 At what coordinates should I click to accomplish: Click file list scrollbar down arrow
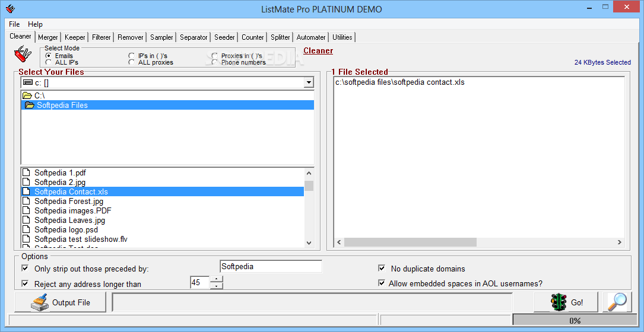click(x=309, y=242)
